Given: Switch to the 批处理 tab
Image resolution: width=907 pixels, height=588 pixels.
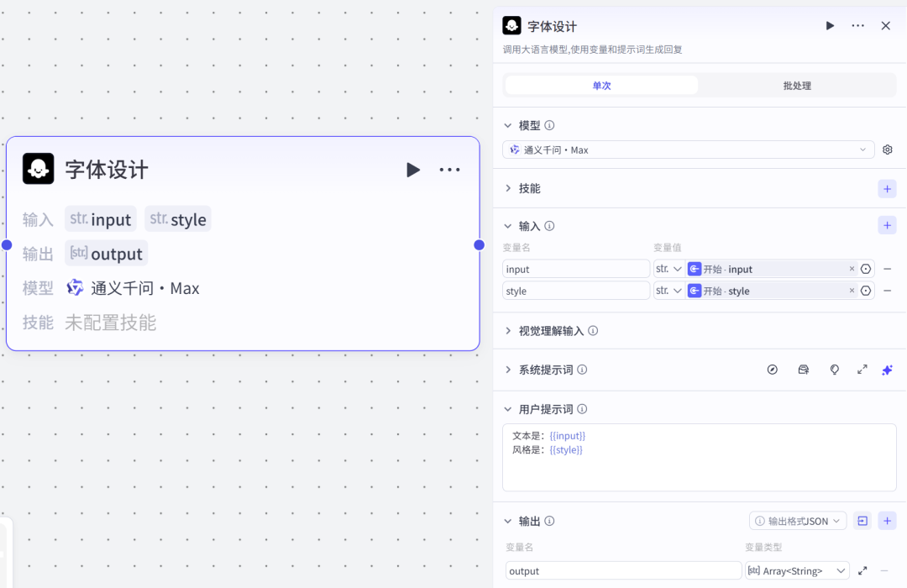Looking at the screenshot, I should (796, 86).
